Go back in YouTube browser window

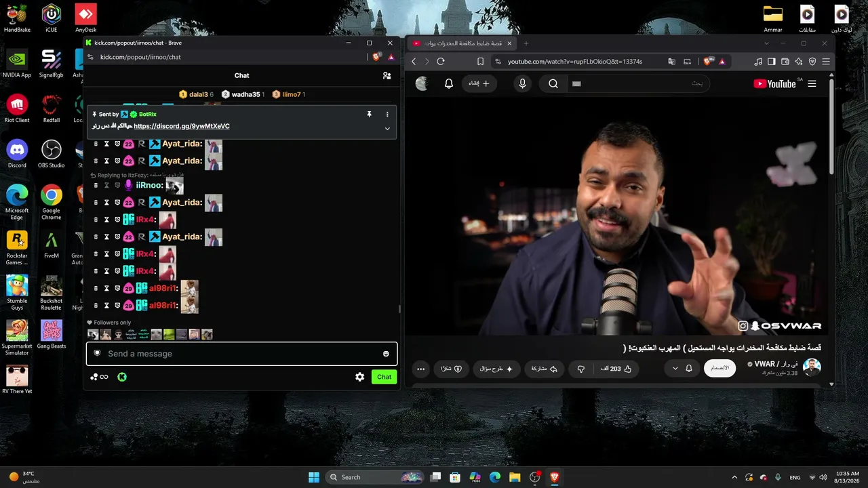414,62
